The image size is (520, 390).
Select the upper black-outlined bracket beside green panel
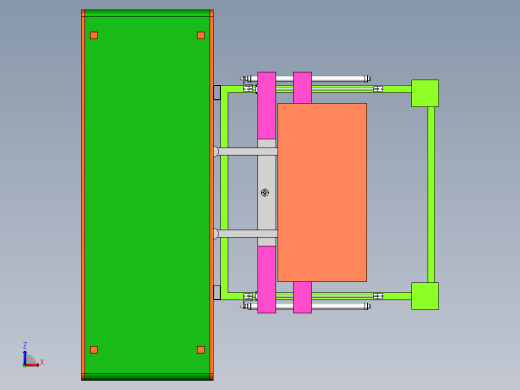pos(217,92)
